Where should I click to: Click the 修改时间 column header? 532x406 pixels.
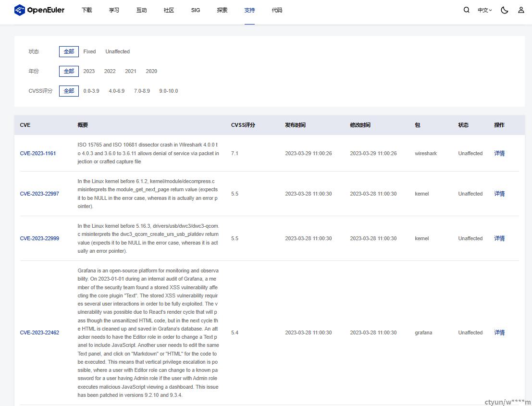click(x=360, y=125)
